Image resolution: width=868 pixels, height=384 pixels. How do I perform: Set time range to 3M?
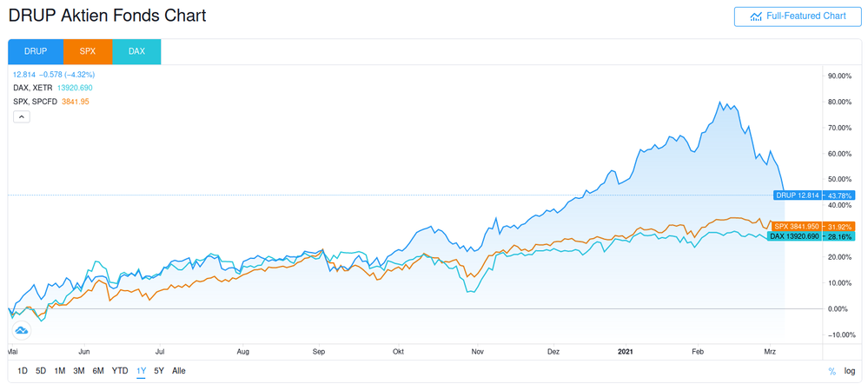click(79, 371)
